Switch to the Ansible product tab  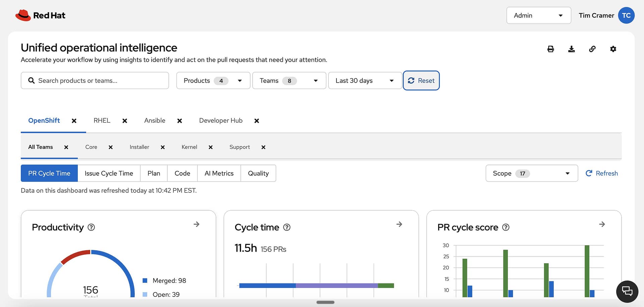155,121
